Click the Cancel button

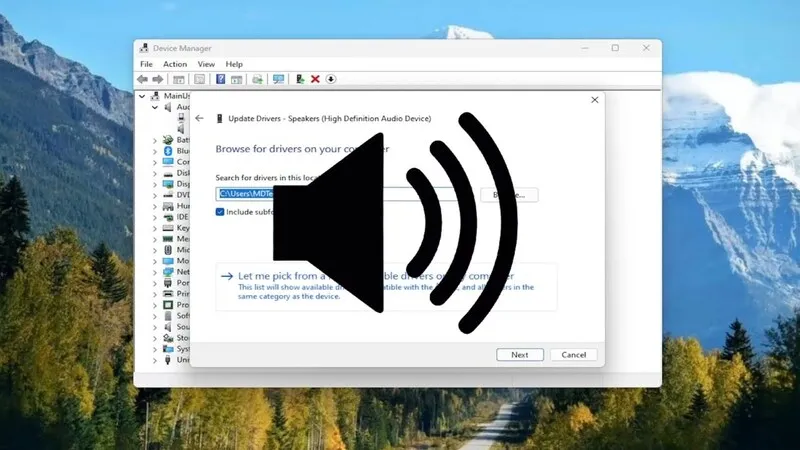click(x=574, y=355)
